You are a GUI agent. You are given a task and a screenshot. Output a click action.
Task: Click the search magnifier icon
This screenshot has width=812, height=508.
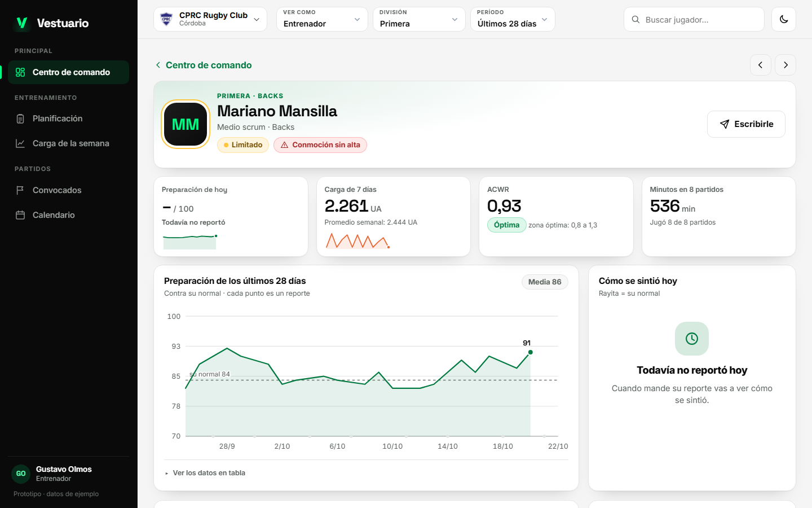[x=636, y=20]
